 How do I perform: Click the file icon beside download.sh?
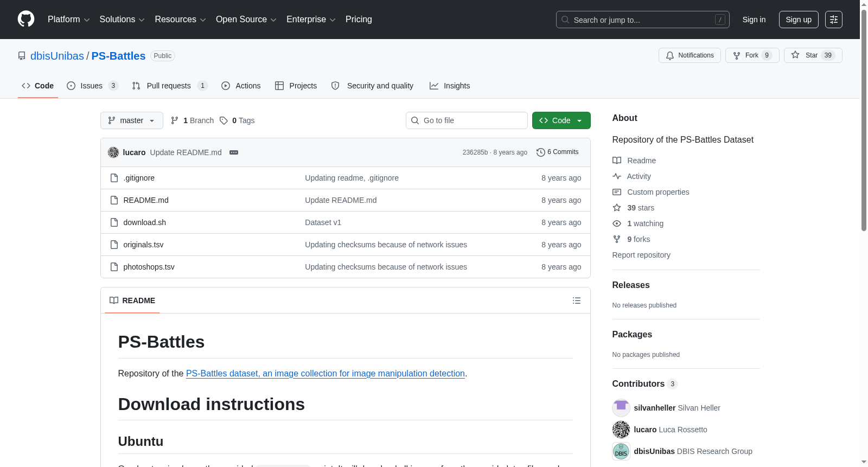pos(114,222)
